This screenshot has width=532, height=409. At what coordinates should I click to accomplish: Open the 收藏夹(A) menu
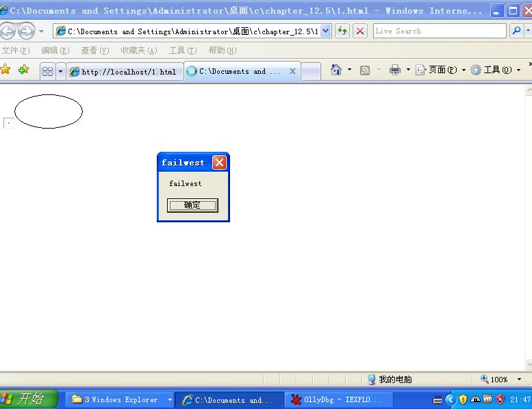point(139,51)
